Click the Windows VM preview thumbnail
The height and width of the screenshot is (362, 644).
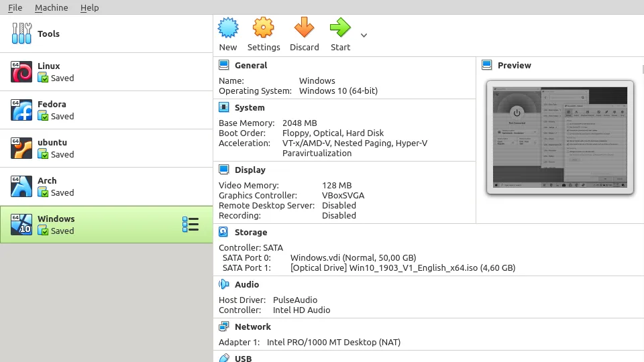click(560, 137)
